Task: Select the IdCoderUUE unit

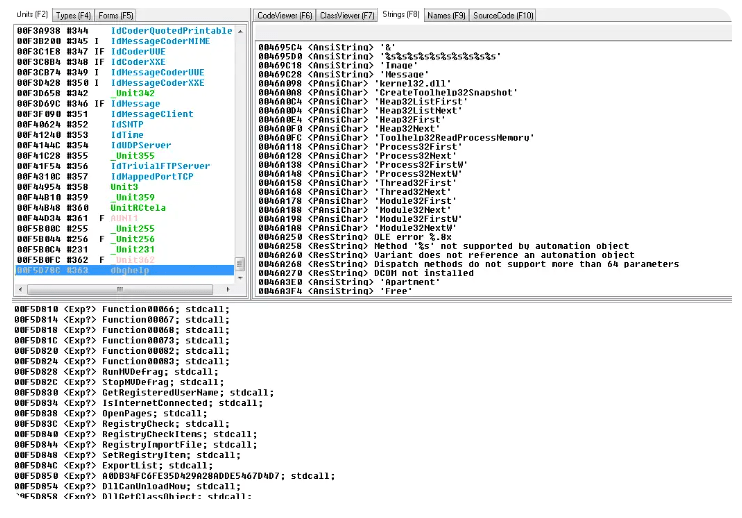Action: coord(125,52)
